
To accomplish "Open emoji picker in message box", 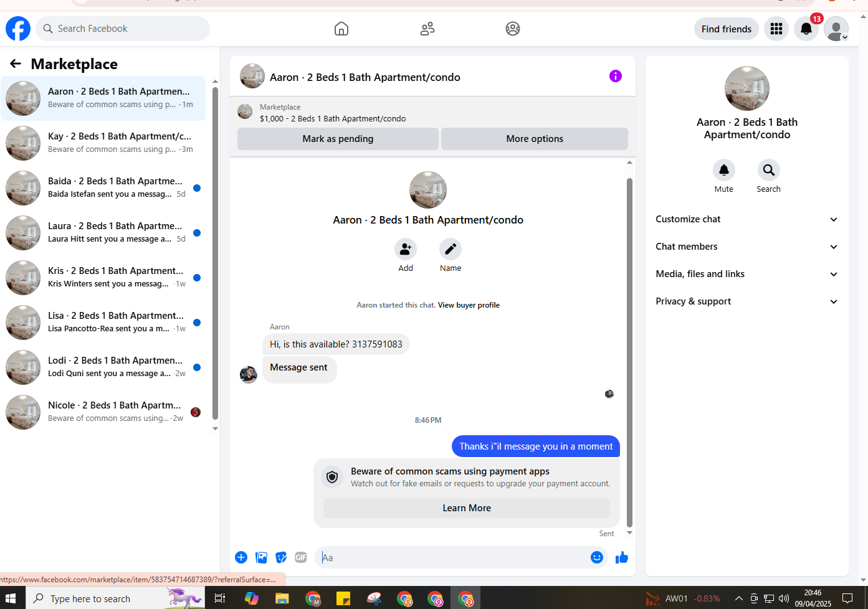I will (x=597, y=557).
